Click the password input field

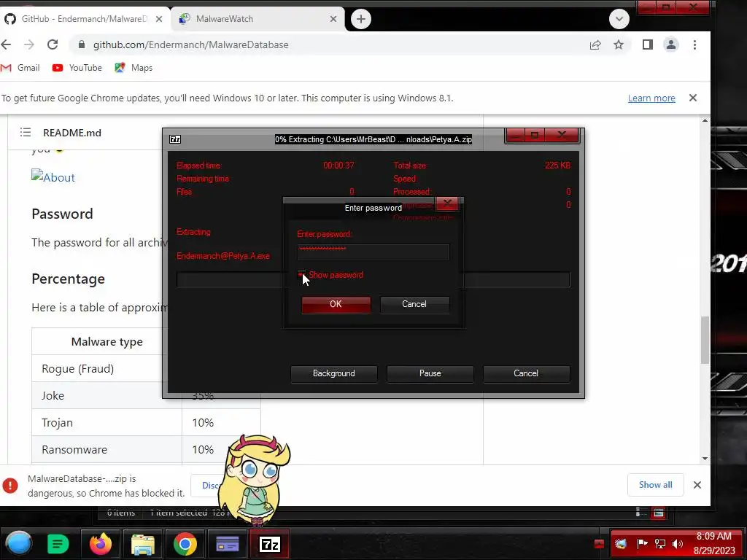click(373, 252)
